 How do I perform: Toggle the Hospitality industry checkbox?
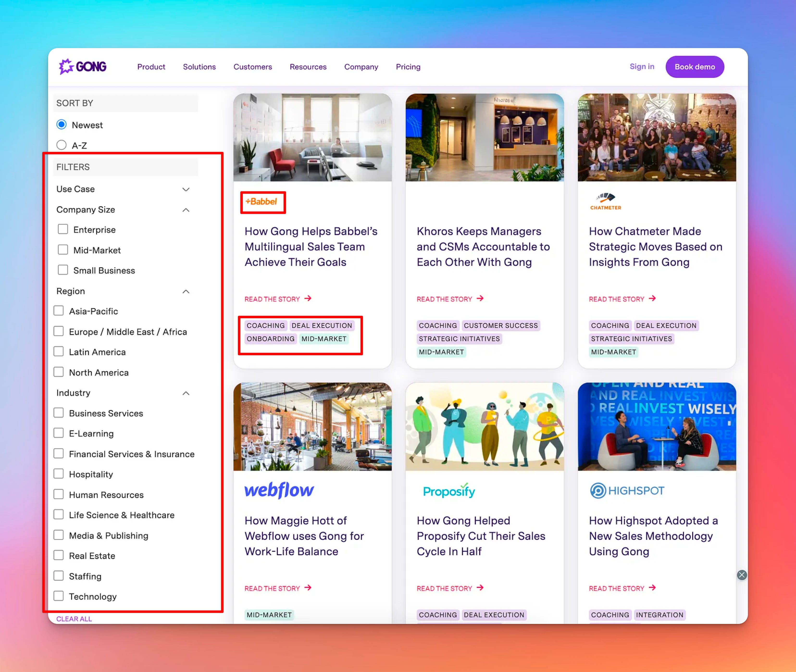(59, 474)
